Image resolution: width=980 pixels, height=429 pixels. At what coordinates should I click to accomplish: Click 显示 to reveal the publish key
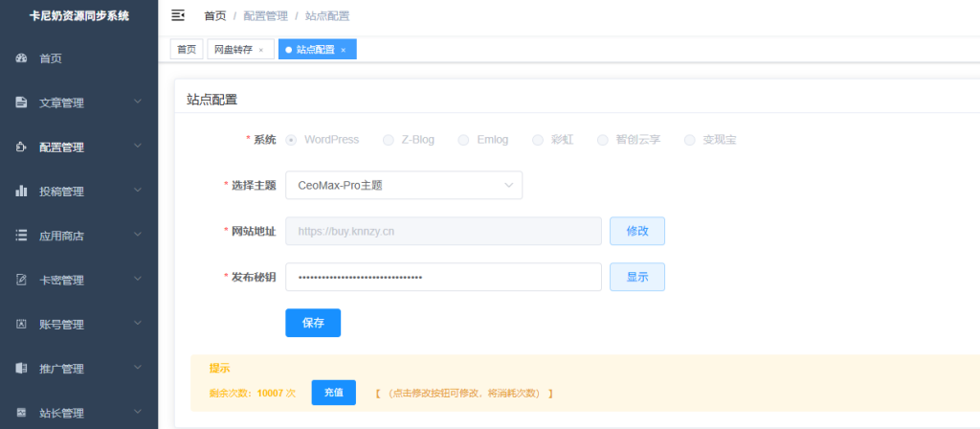(636, 277)
